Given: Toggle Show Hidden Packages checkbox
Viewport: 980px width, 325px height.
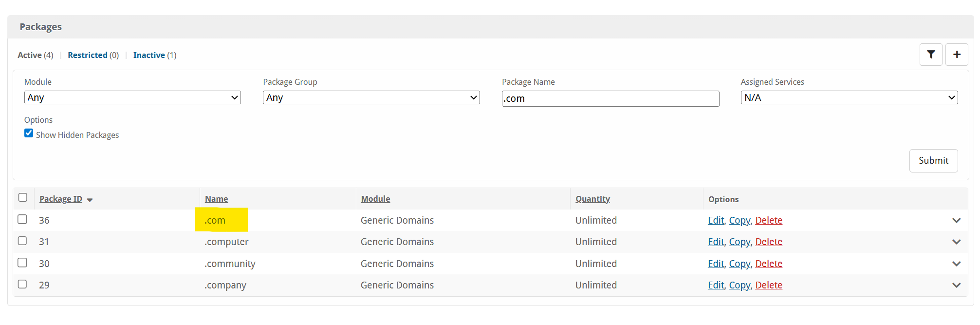Looking at the screenshot, I should coord(29,134).
